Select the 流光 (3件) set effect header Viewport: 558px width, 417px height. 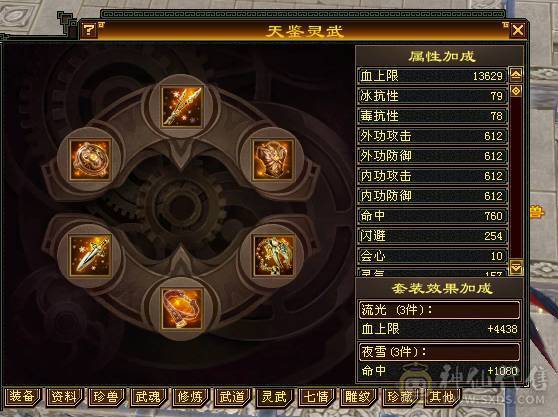coord(439,310)
